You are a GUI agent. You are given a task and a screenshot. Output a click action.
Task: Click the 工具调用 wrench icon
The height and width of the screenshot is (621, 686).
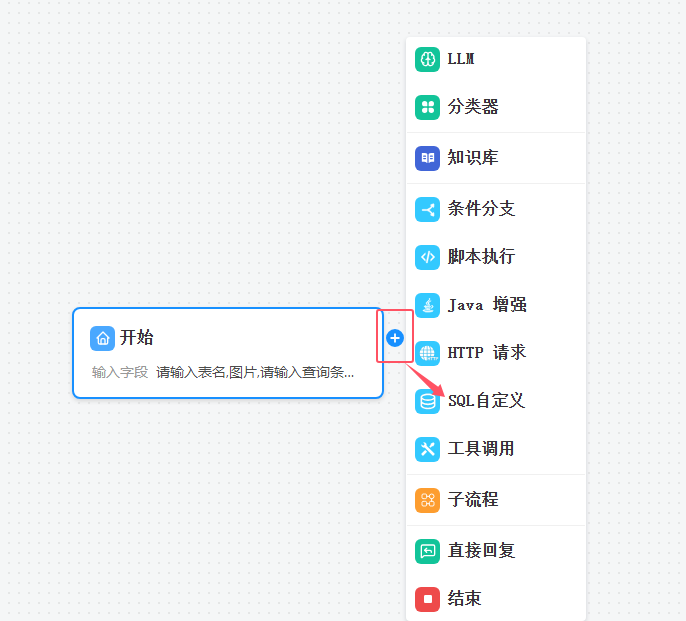427,449
